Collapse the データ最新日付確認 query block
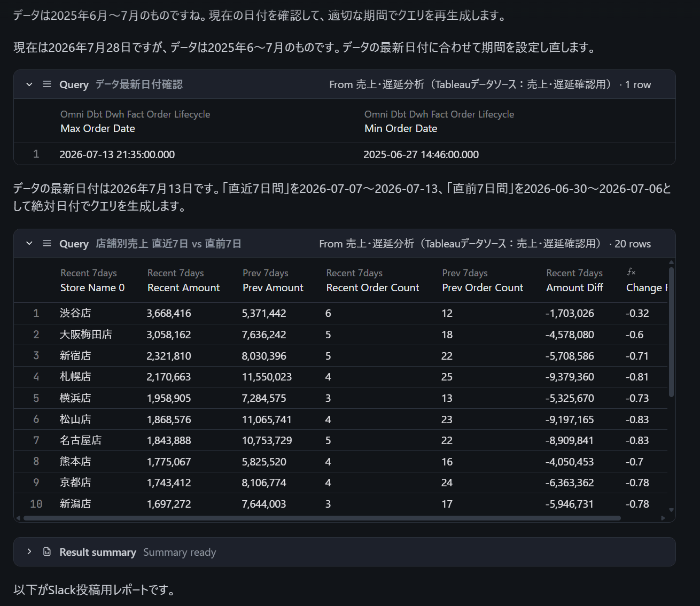Image resolution: width=700 pixels, height=606 pixels. [x=29, y=84]
